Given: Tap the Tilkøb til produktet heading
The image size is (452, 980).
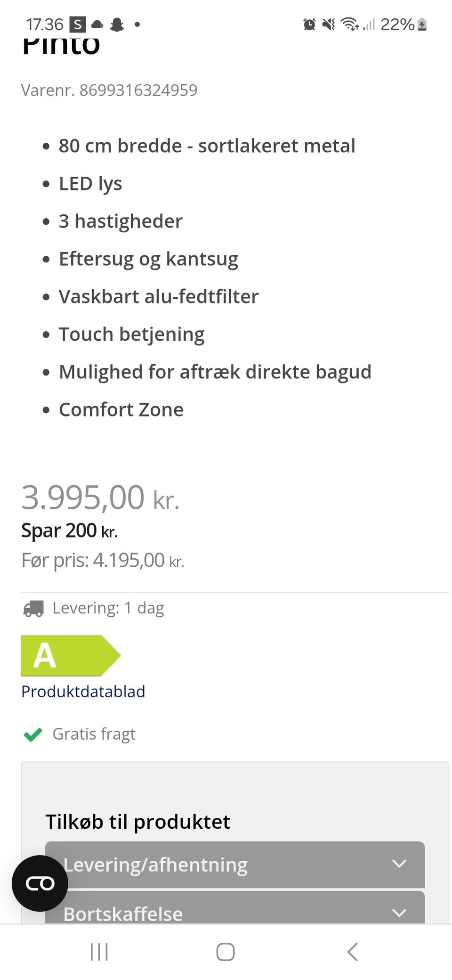Looking at the screenshot, I should coord(138,822).
